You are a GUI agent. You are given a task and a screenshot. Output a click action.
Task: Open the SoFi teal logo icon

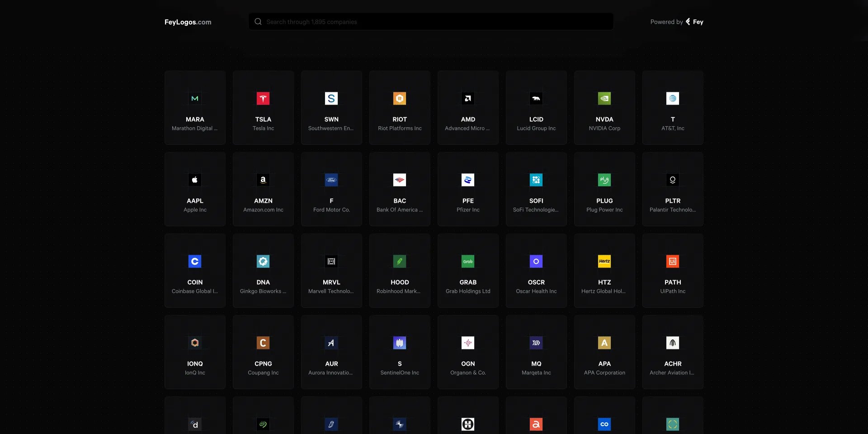(x=536, y=180)
